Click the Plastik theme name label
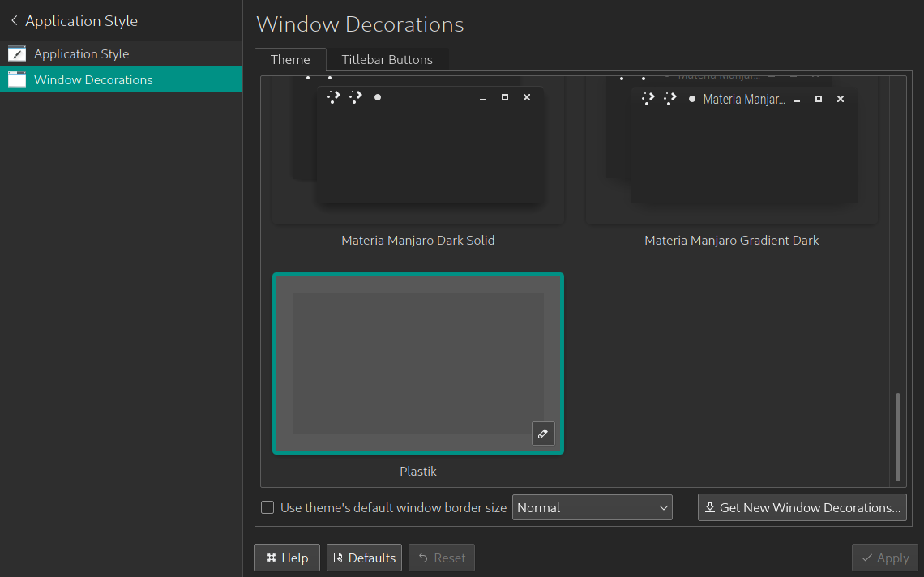The image size is (924, 577). click(417, 472)
